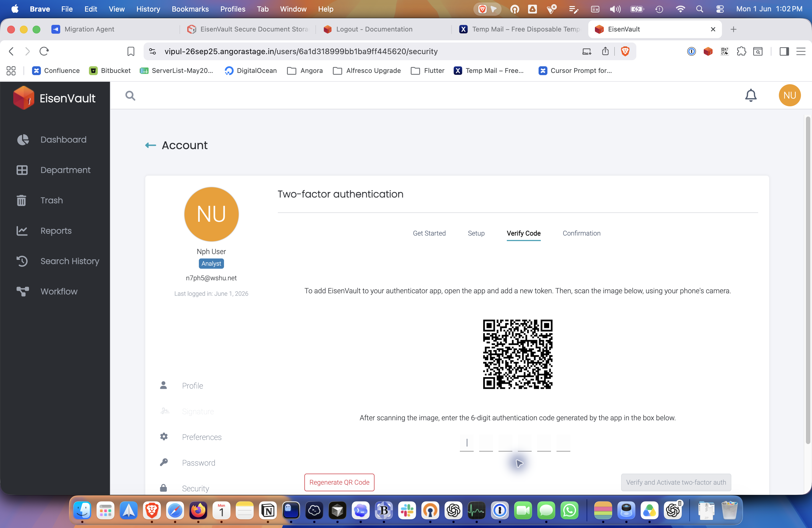
Task: Go back with the browser back arrow
Action: (11, 51)
